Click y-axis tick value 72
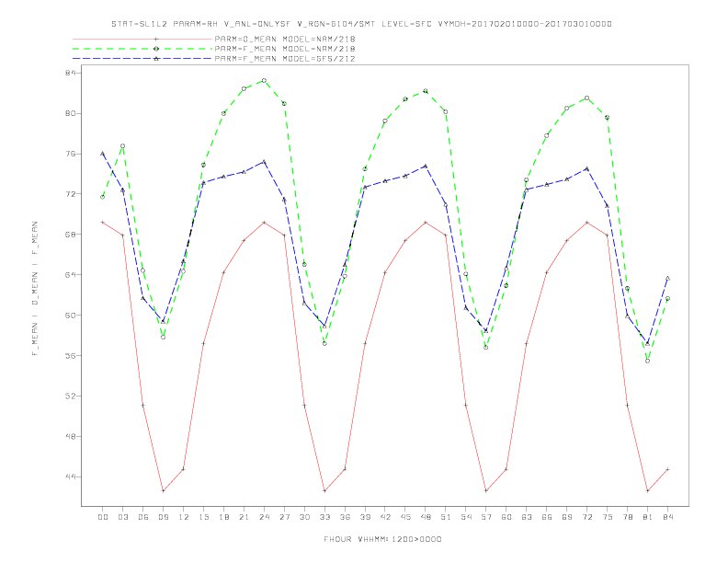The height and width of the screenshot is (563, 728). coord(72,194)
